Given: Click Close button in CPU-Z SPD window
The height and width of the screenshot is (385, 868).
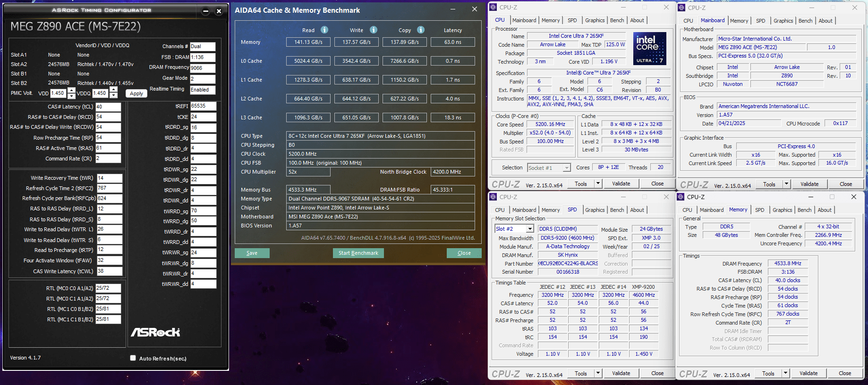Looking at the screenshot, I should click(x=657, y=373).
